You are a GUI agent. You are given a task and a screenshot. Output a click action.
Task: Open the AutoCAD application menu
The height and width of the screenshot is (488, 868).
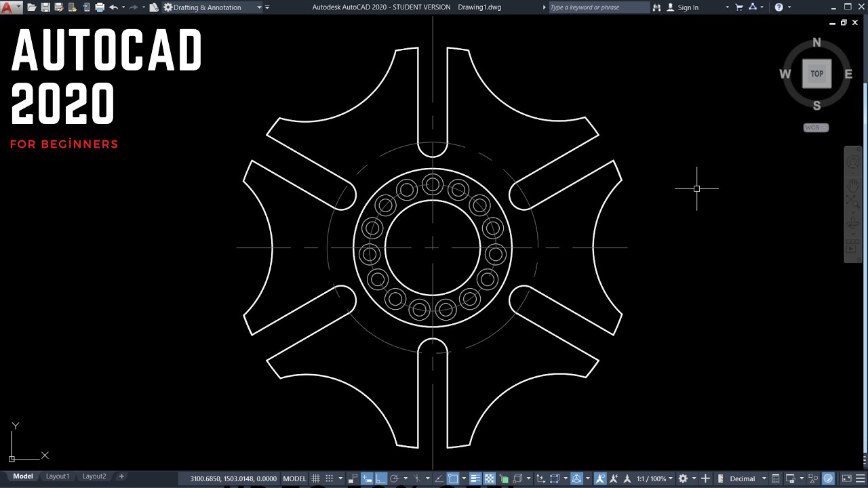[9, 7]
